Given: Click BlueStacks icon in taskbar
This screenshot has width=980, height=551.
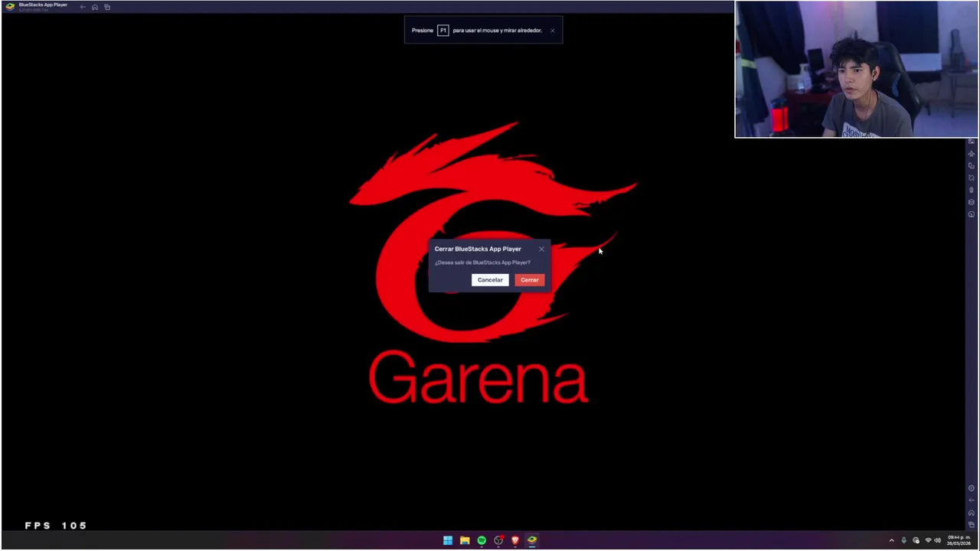Looking at the screenshot, I should pos(532,540).
